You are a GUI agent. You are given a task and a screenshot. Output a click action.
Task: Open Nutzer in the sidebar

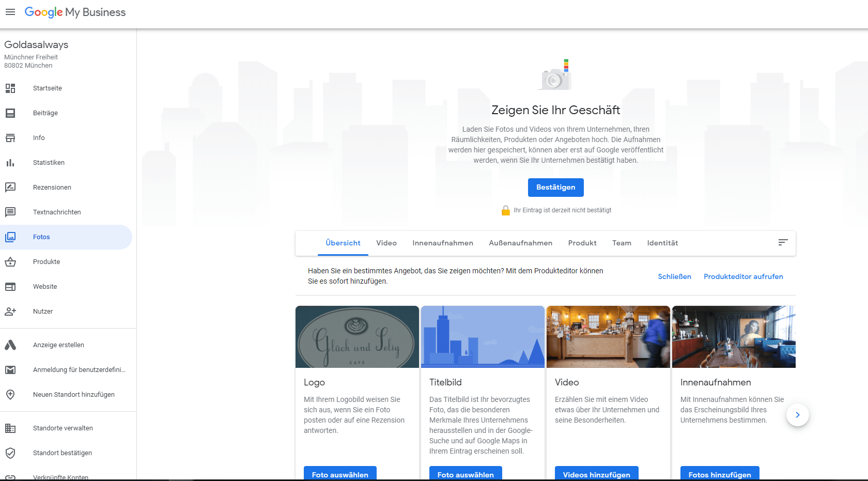(x=66, y=312)
